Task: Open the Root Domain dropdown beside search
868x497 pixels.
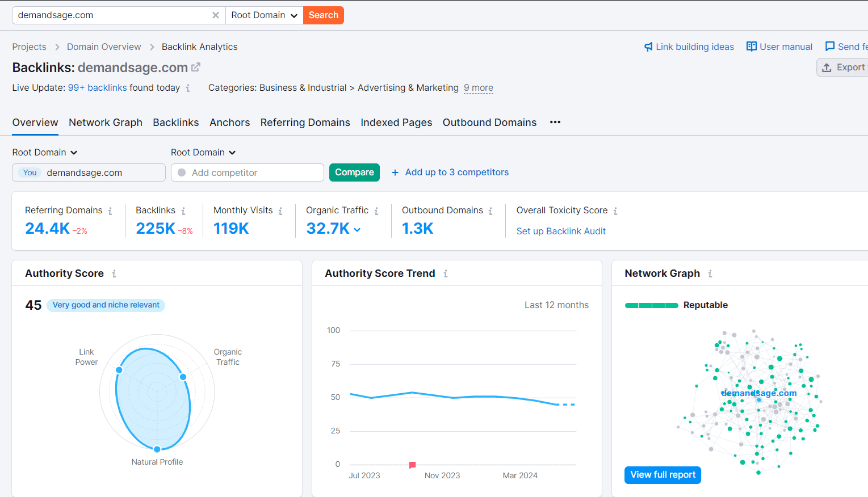Action: [x=263, y=15]
